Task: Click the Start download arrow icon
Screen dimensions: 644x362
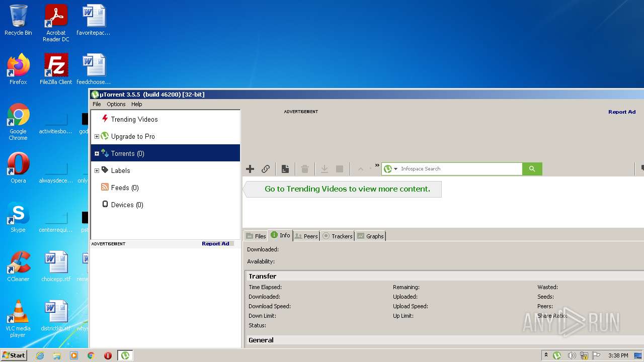Action: click(325, 169)
